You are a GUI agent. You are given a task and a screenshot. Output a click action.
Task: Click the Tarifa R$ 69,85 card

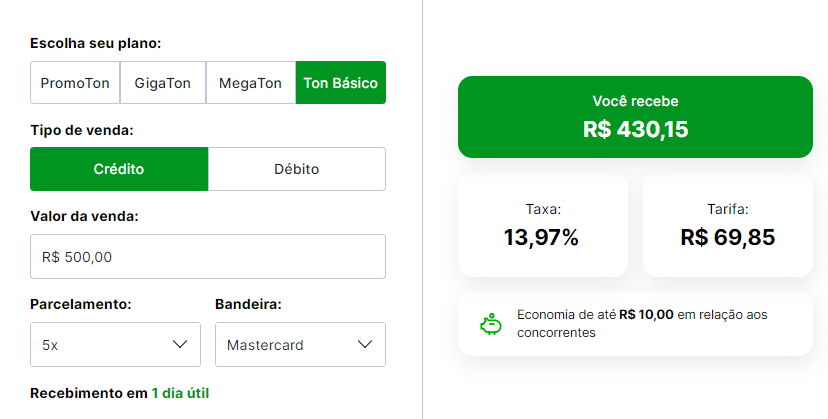(728, 225)
